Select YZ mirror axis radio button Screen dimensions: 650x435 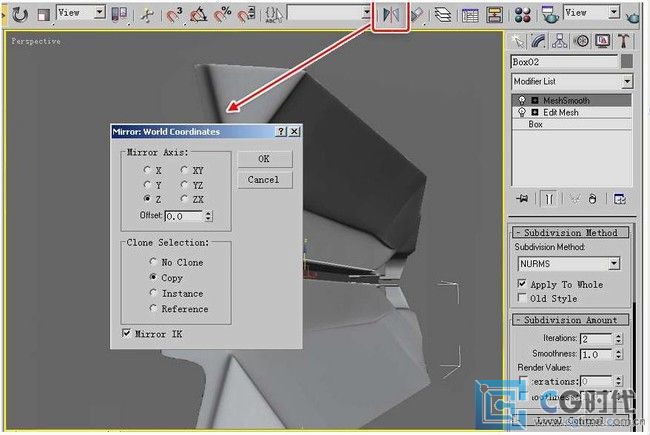tap(184, 185)
